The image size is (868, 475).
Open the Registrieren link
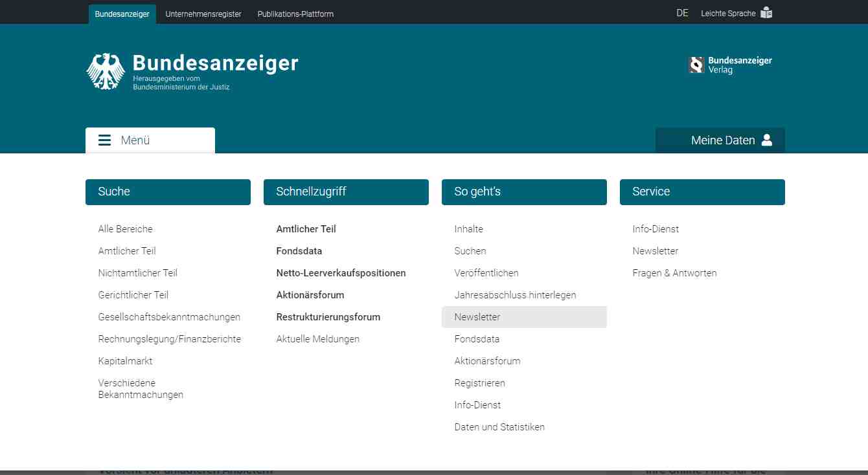pyautogui.click(x=480, y=383)
